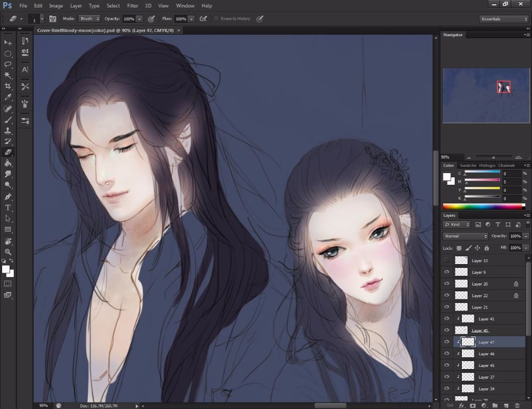Click foreground color swatch in Color panel
Screen dimensions: 532x409
pyautogui.click(x=447, y=177)
